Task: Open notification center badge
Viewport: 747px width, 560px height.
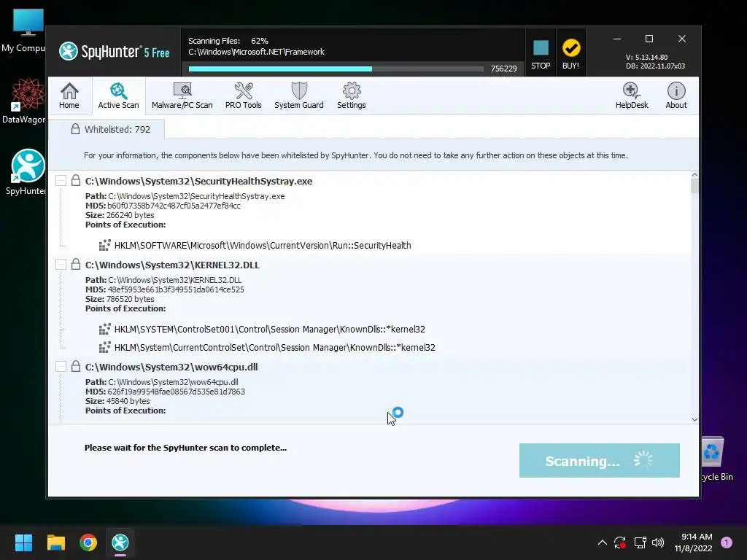Action: [x=727, y=542]
